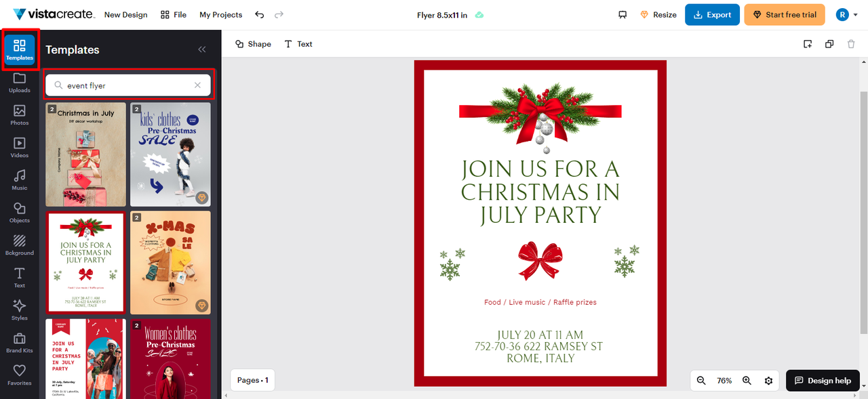This screenshot has height=399, width=868.
Task: Open the Objects sidebar panel
Action: click(20, 212)
